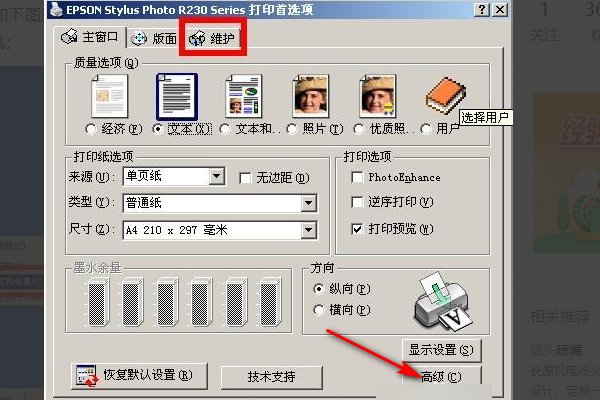Image resolution: width=600 pixels, height=400 pixels.
Task: Select the 文本和图像 radio button
Action: click(x=225, y=129)
